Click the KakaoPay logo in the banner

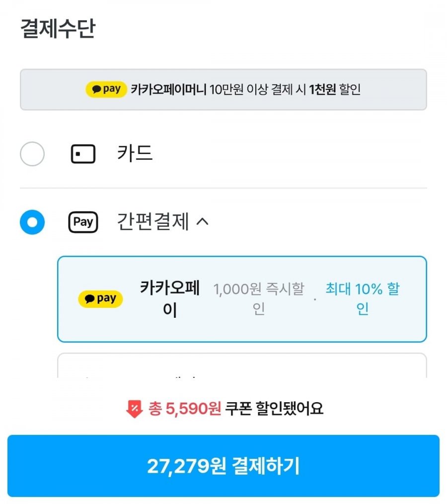[x=106, y=89]
